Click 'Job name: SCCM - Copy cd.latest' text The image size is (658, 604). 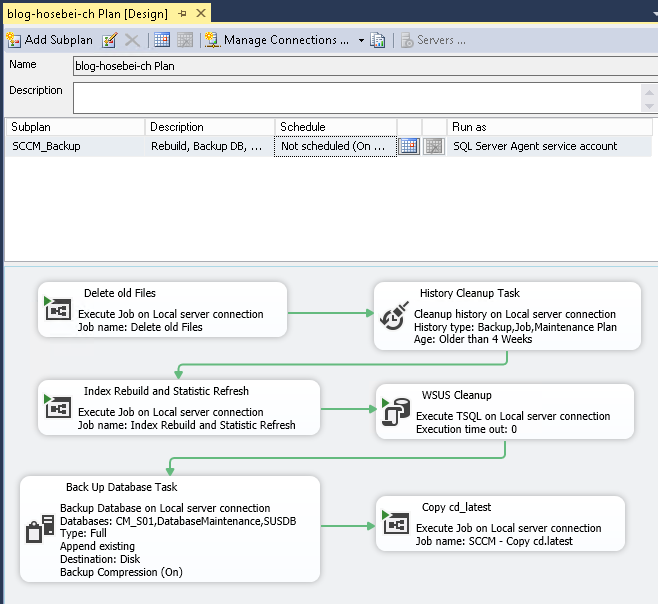coord(494,541)
